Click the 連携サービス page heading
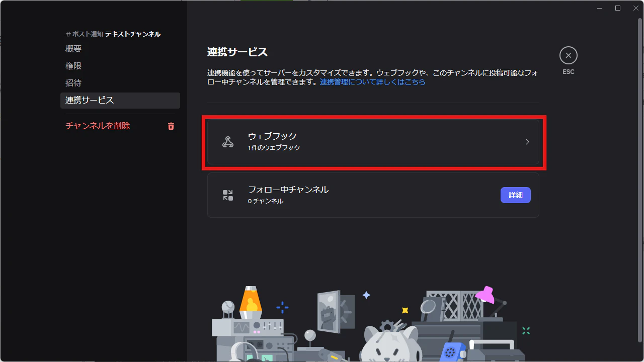 (237, 52)
